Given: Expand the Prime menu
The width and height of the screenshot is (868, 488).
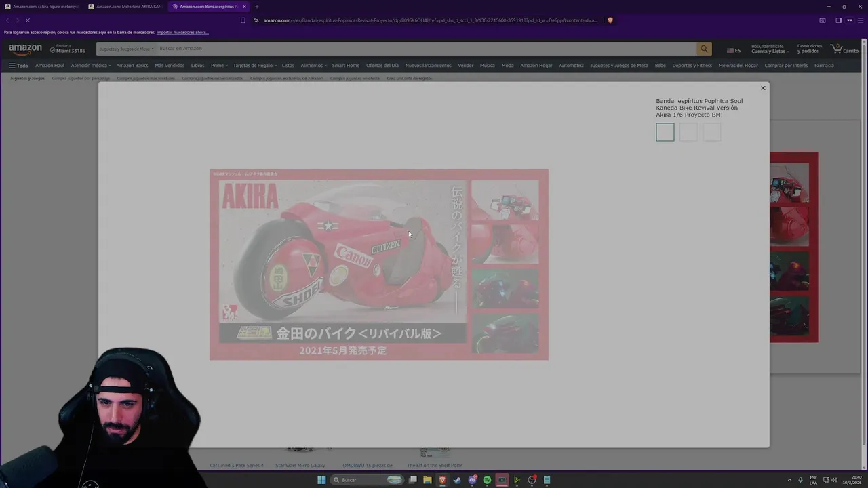Looking at the screenshot, I should [219, 66].
